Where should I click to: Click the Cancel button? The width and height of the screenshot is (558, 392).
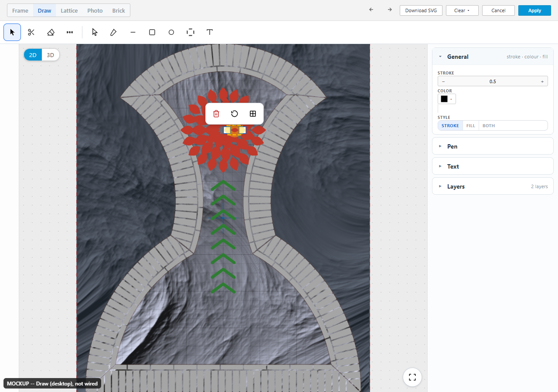(x=498, y=10)
